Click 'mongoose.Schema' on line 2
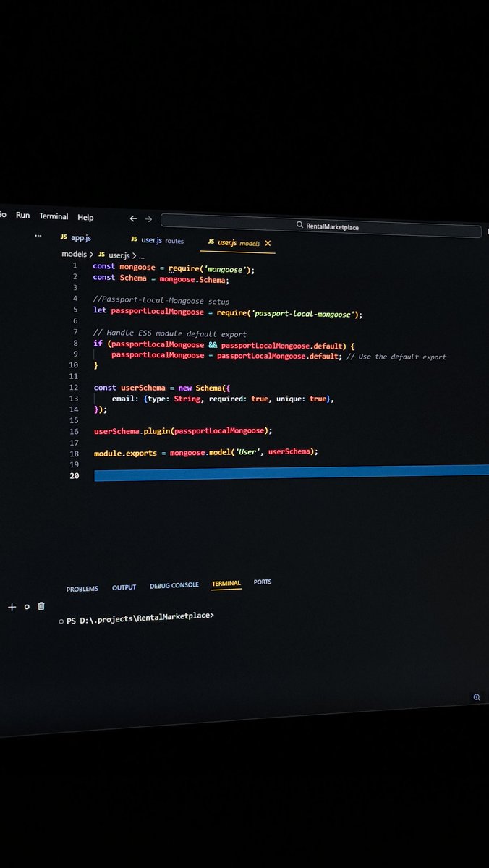489x868 pixels. pos(194,279)
